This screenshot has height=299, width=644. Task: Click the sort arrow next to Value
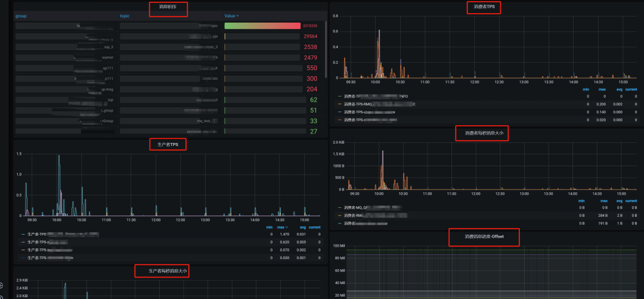(237, 16)
